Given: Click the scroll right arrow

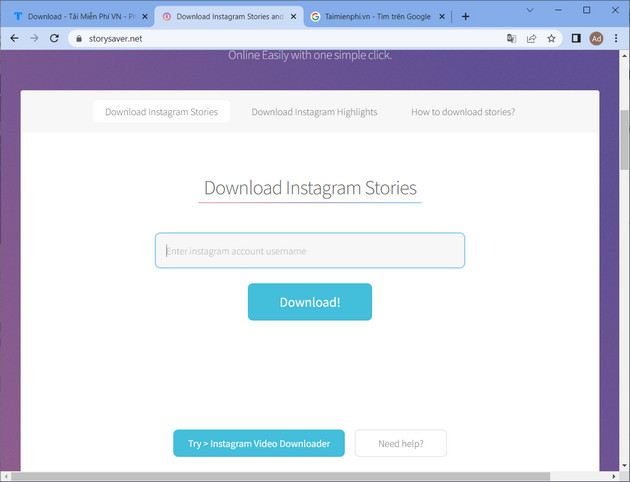Looking at the screenshot, I should point(614,476).
